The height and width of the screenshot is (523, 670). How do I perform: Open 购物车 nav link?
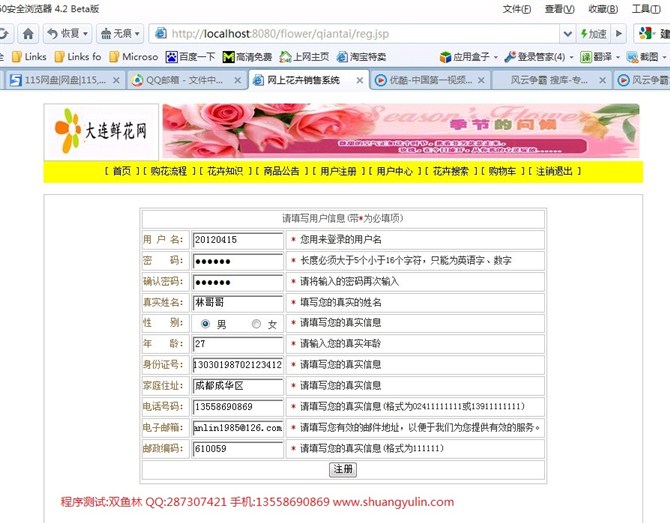tap(502, 171)
